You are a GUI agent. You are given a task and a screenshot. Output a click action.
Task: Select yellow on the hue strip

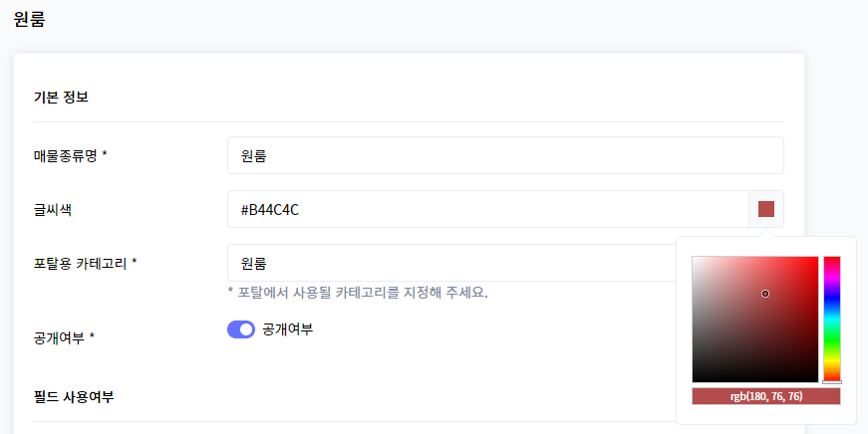(832, 360)
